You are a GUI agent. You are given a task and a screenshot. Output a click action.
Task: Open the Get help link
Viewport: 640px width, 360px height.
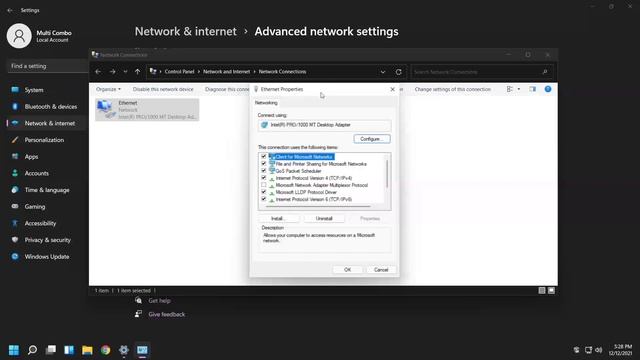[159, 301]
